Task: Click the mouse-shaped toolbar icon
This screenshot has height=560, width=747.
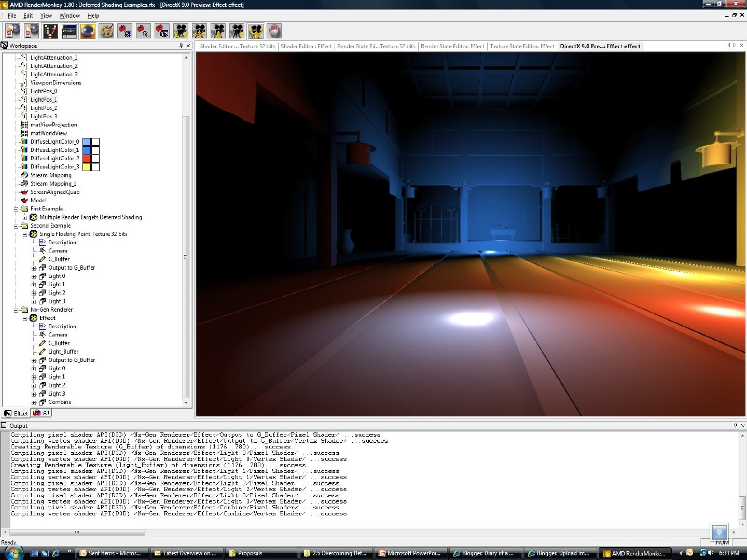Action: pyautogui.click(x=274, y=31)
